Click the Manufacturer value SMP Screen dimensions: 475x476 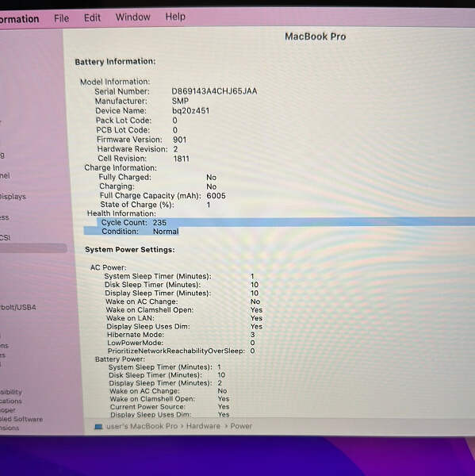pos(180,101)
